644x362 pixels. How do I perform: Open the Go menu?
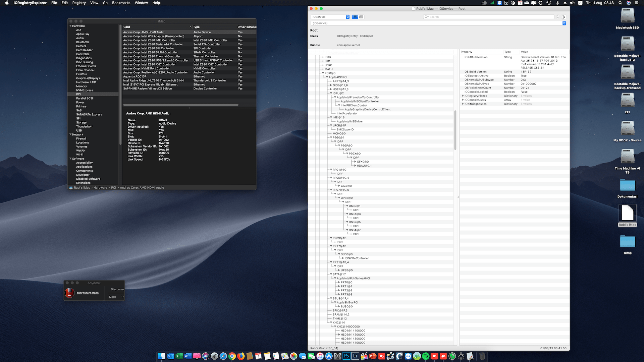coord(105,3)
